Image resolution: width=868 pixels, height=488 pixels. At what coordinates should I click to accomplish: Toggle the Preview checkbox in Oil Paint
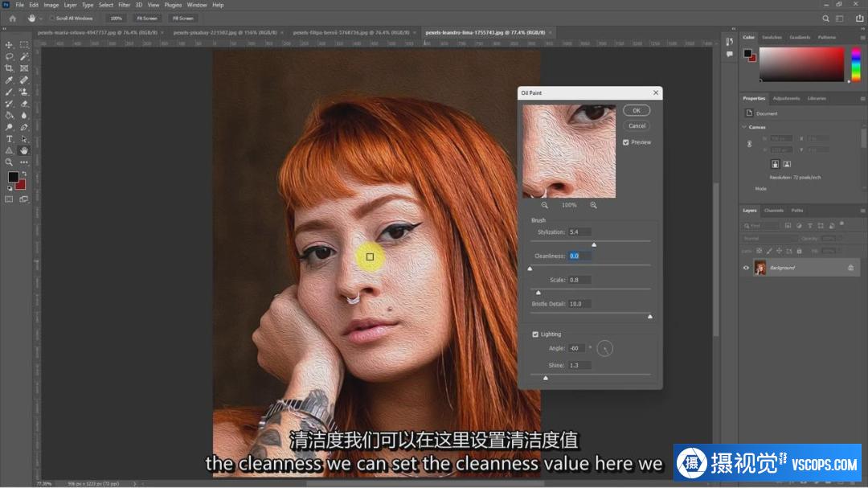(x=625, y=142)
